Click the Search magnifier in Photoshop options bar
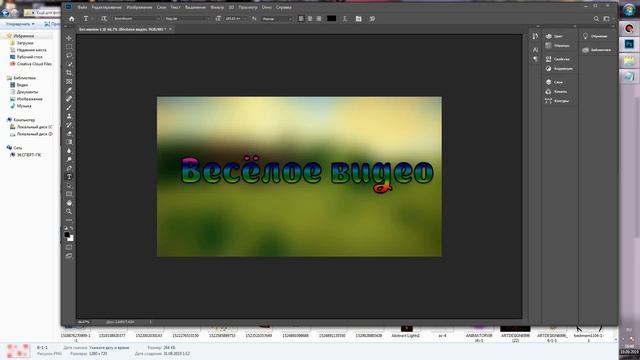This screenshot has height=360, width=640. click(x=596, y=19)
